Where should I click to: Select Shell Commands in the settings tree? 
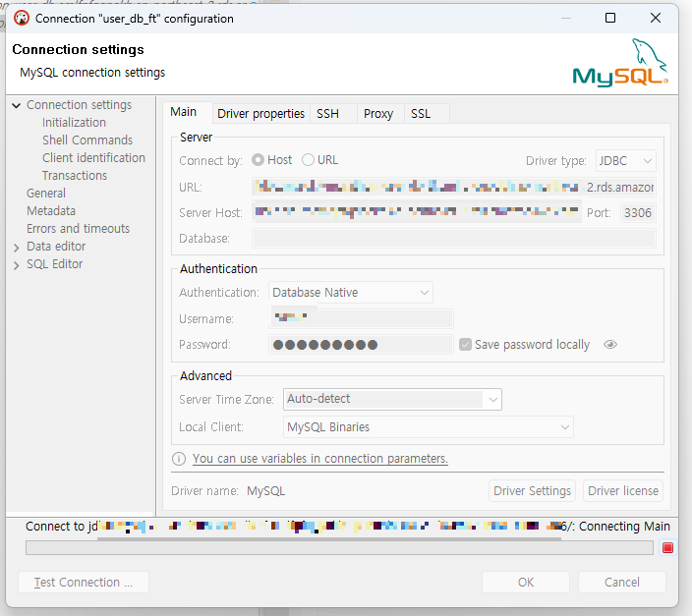87,140
